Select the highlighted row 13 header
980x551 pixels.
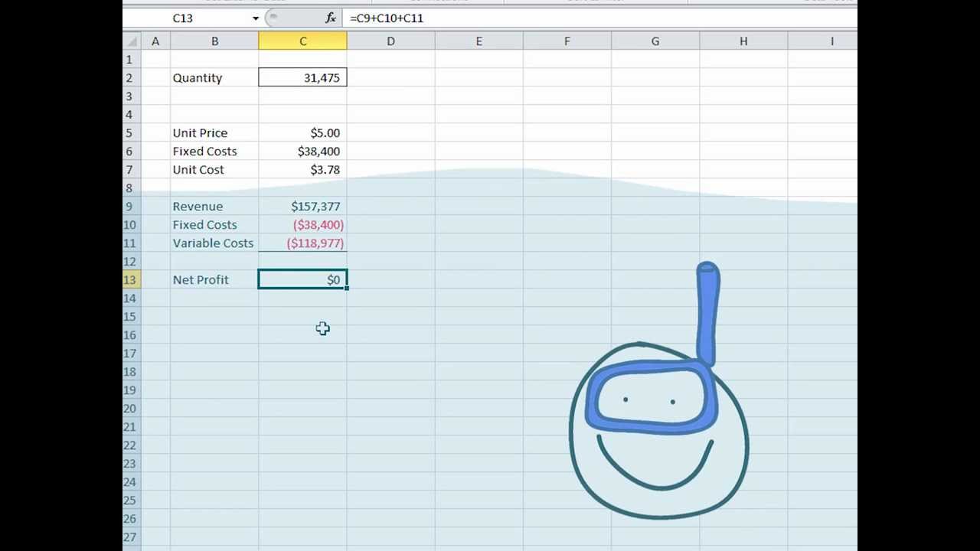[x=132, y=280]
